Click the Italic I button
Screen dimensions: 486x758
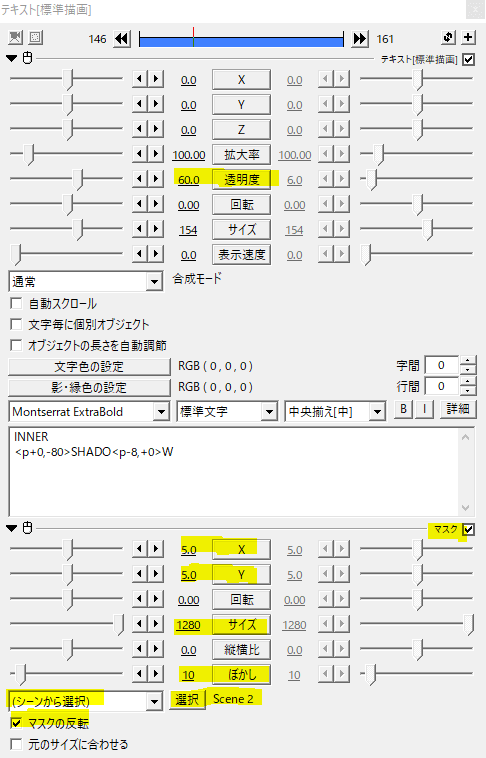pyautogui.click(x=424, y=409)
